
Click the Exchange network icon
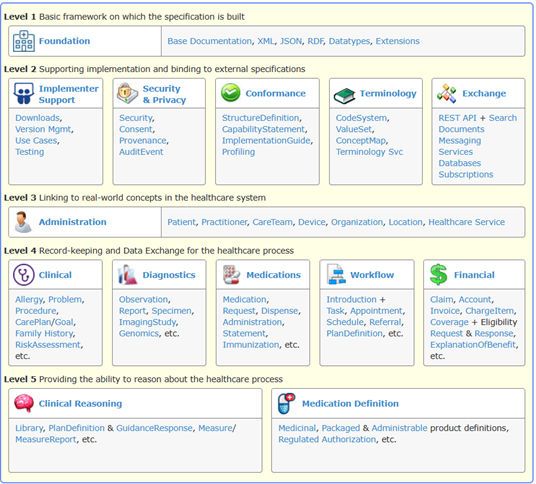(446, 93)
